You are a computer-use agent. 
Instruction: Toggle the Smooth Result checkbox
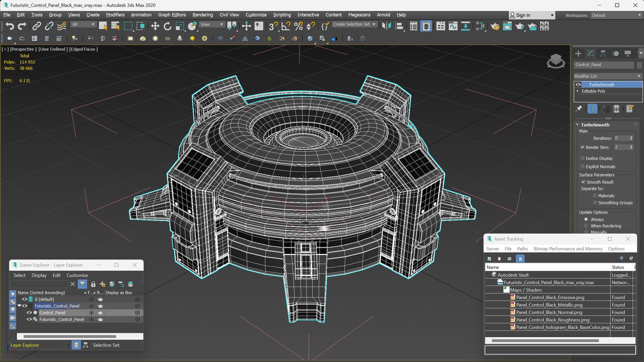(x=583, y=182)
